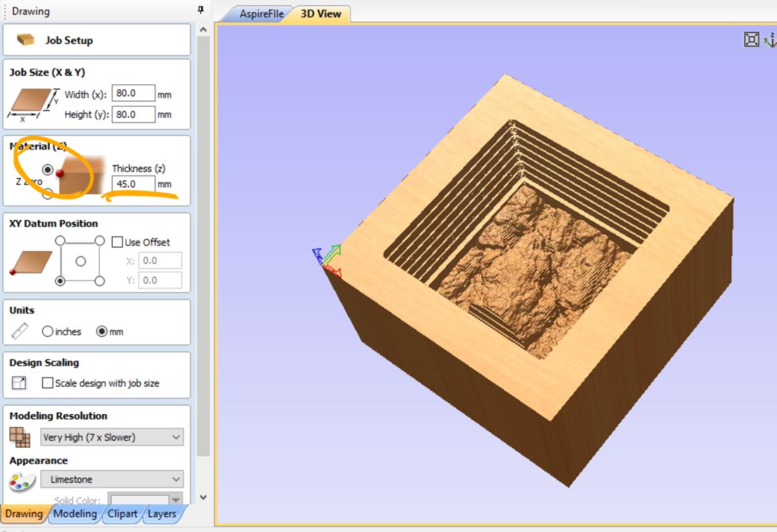Click the Solid Color swatch

[139, 500]
